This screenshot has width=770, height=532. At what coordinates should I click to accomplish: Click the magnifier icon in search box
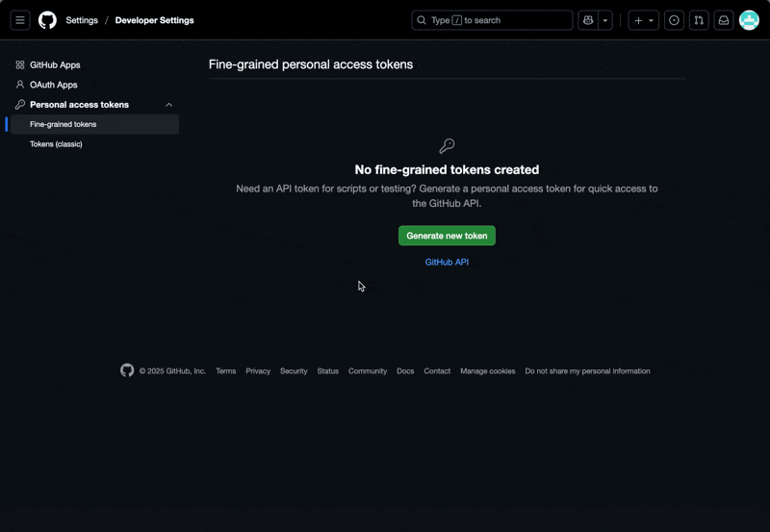[422, 20]
